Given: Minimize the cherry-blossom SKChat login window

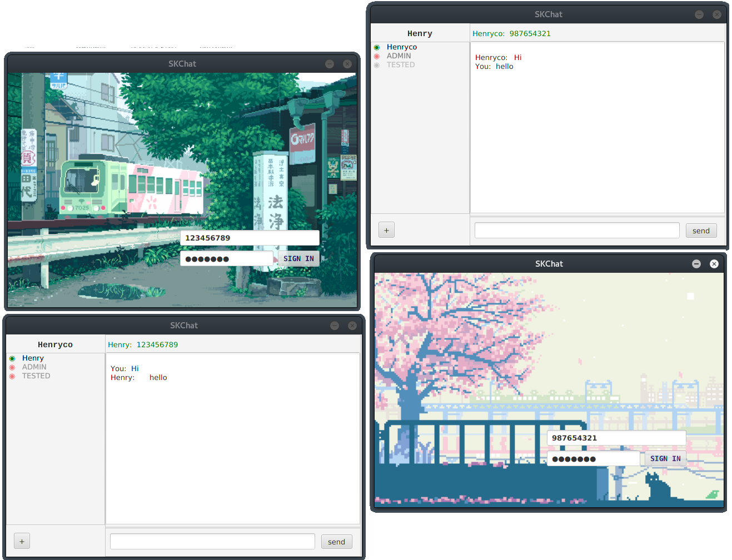Looking at the screenshot, I should [x=696, y=264].
